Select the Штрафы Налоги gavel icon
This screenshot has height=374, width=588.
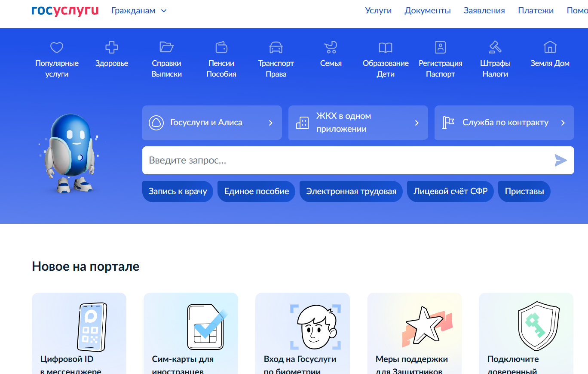coord(495,47)
